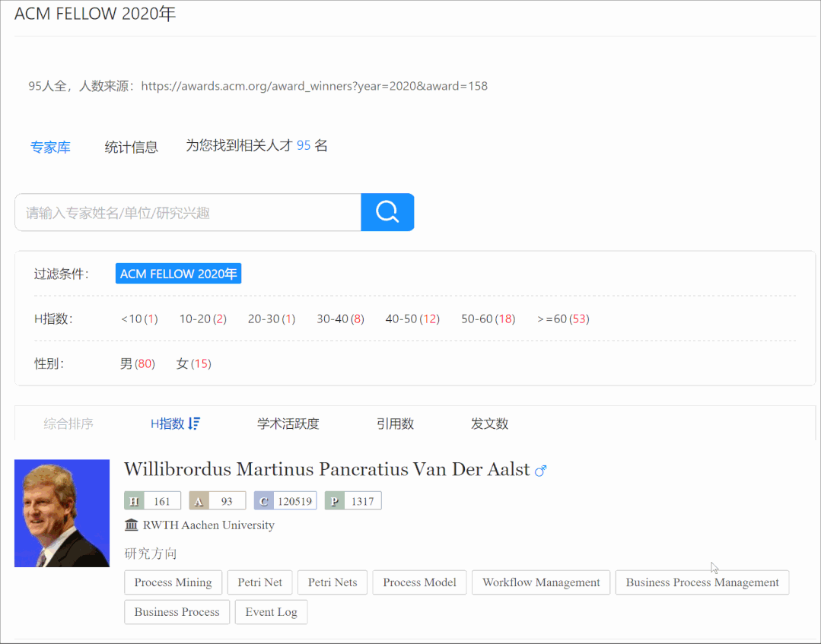Click the P papers badge 1317

[x=353, y=500]
